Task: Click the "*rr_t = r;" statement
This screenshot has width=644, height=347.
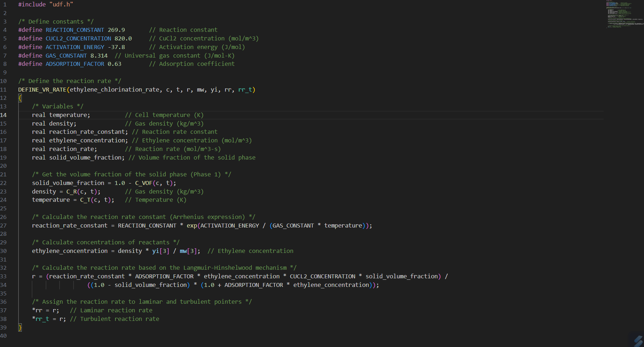Action: coord(49,319)
